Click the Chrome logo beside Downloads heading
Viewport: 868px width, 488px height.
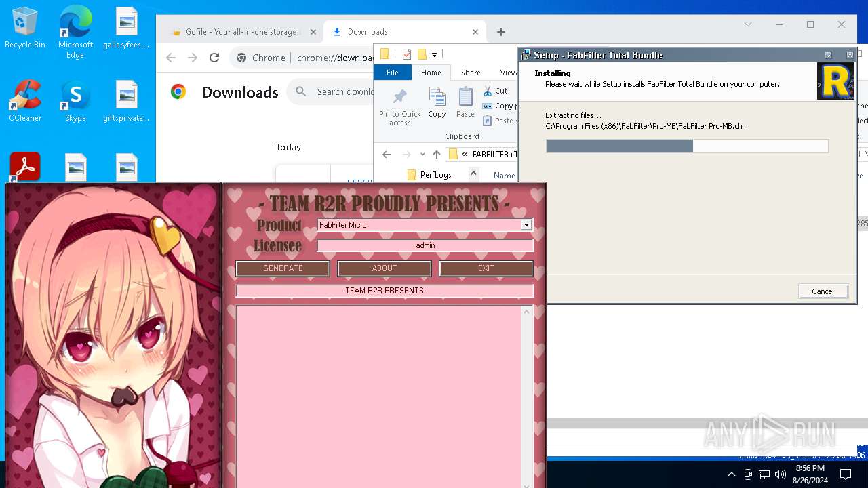(x=178, y=92)
